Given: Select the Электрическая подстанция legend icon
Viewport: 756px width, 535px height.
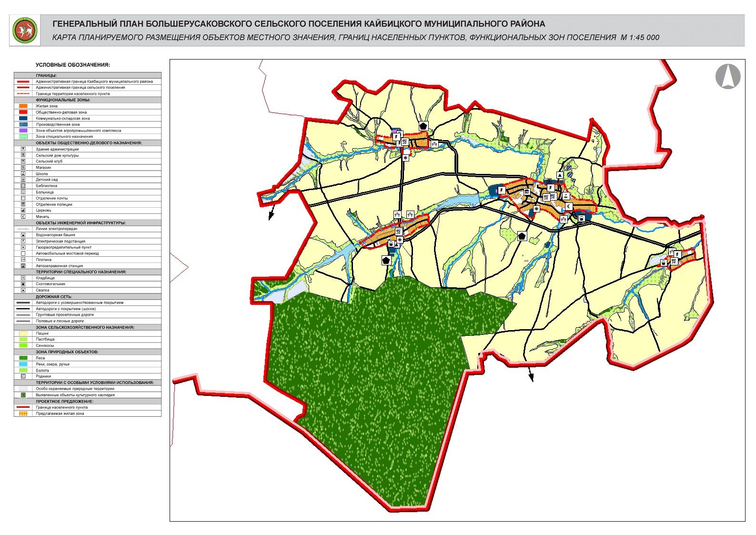Looking at the screenshot, I should point(23,241).
